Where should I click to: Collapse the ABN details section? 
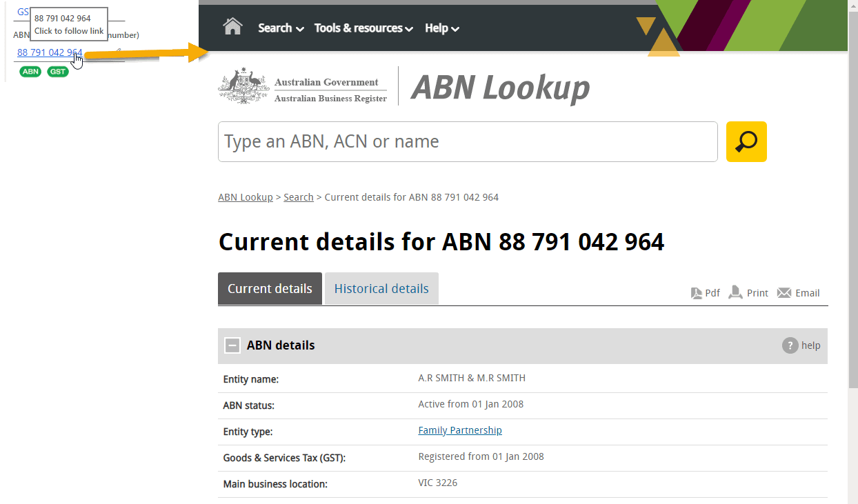[232, 345]
